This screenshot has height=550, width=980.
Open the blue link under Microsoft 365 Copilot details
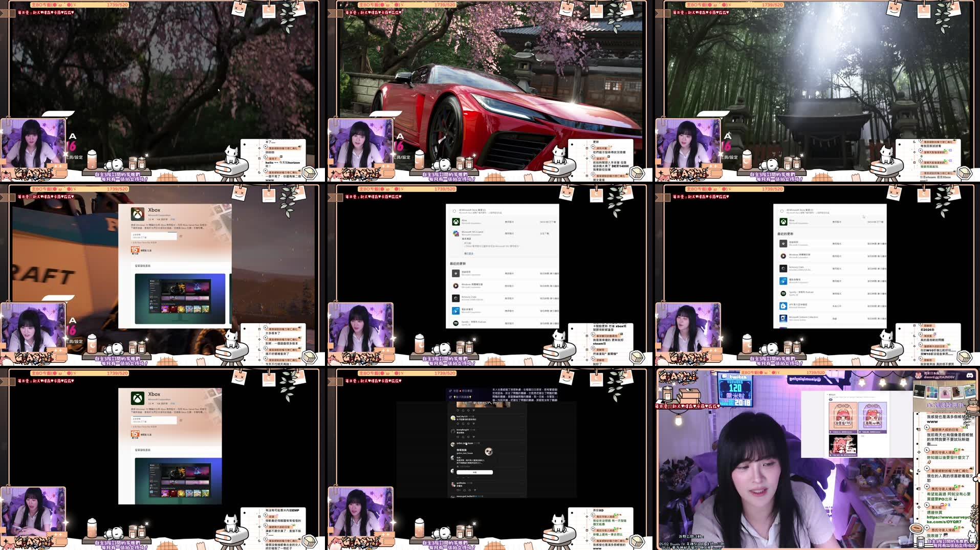click(469, 253)
